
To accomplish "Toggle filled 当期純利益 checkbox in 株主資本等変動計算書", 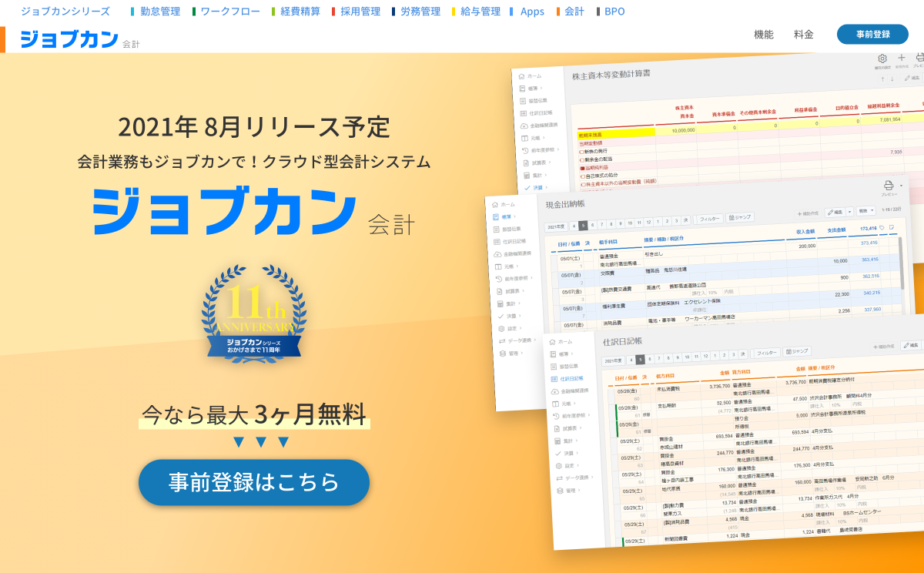I will pyautogui.click(x=582, y=168).
